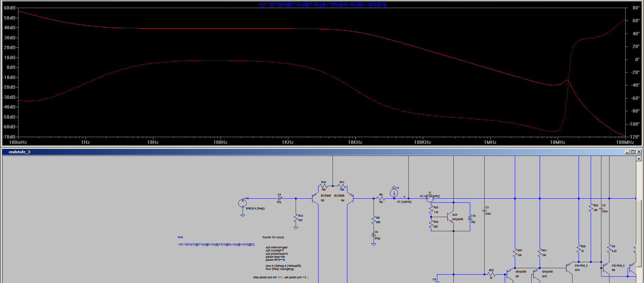Select resistor R2 (0.22)
This screenshot has width=644, height=283.
click(609, 249)
